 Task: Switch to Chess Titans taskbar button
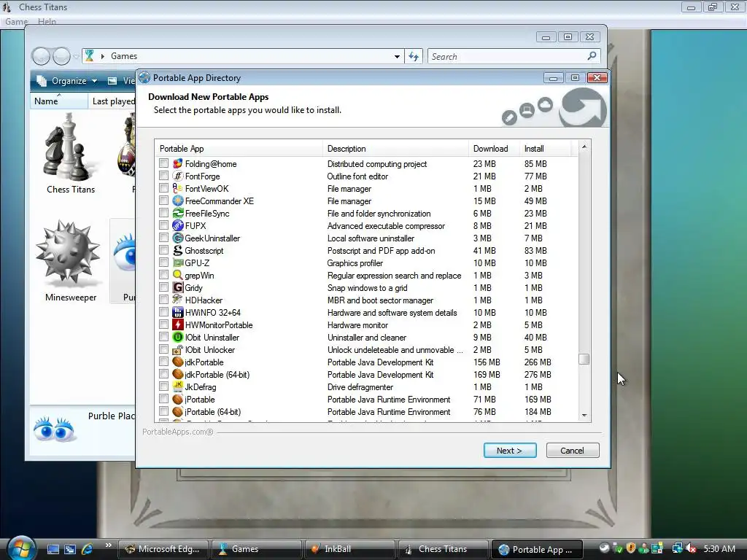[443, 549]
